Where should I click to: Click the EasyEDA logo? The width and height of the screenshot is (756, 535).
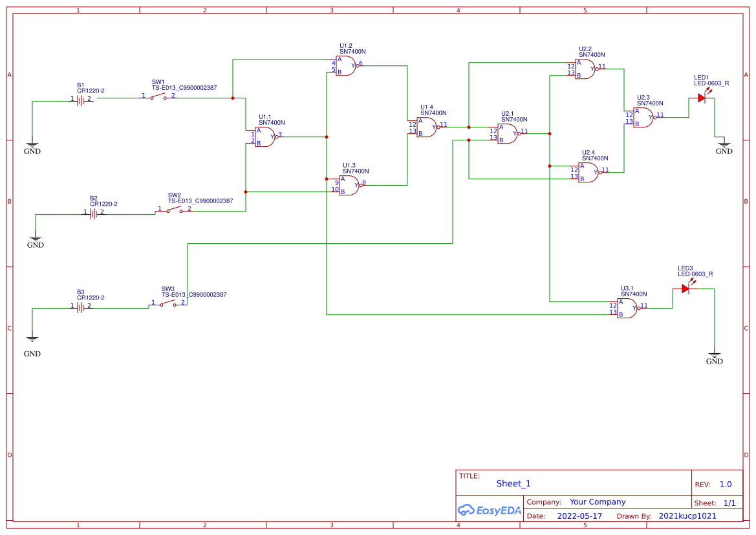[490, 510]
